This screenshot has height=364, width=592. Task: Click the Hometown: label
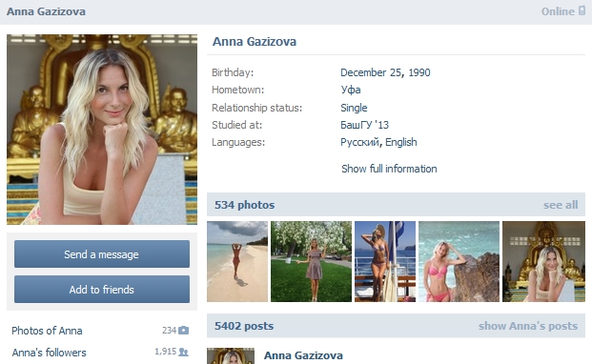click(x=238, y=90)
